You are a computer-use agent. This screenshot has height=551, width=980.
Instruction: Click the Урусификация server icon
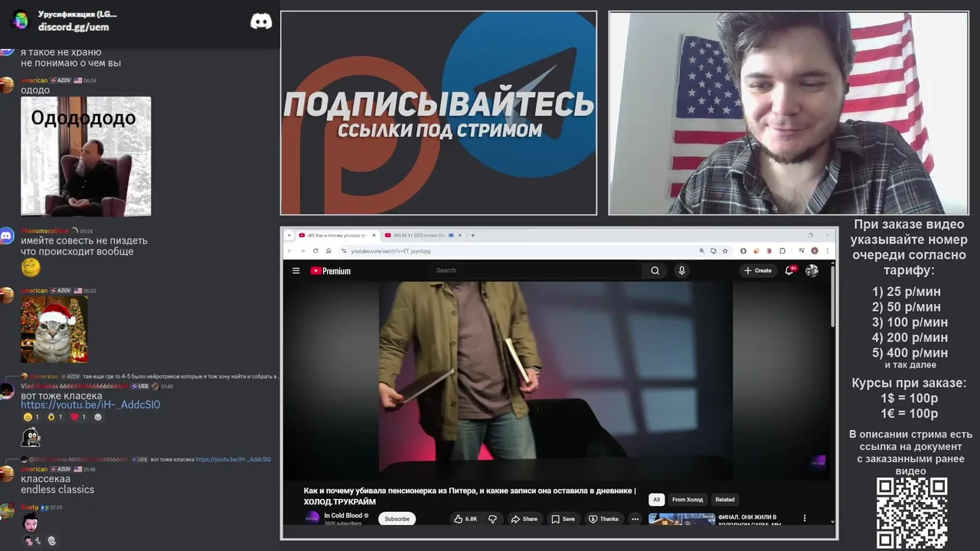pos(21,21)
